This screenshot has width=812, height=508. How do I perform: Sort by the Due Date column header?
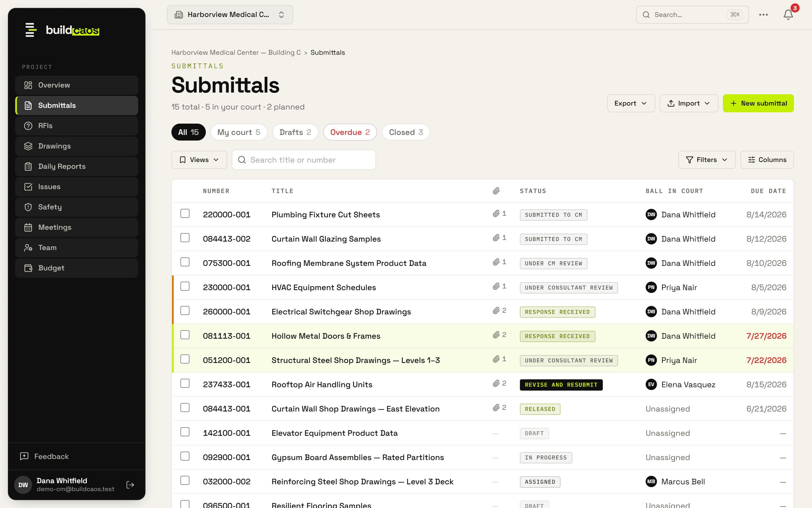point(768,191)
